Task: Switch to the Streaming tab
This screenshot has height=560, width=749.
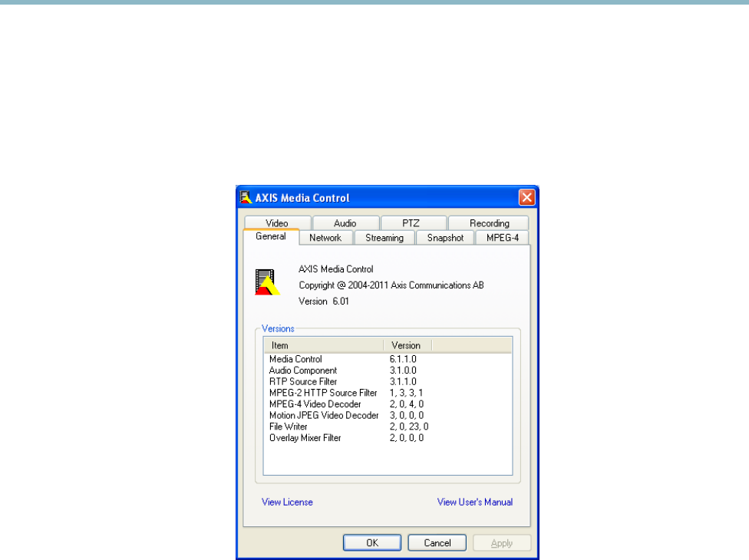Action: (x=384, y=238)
